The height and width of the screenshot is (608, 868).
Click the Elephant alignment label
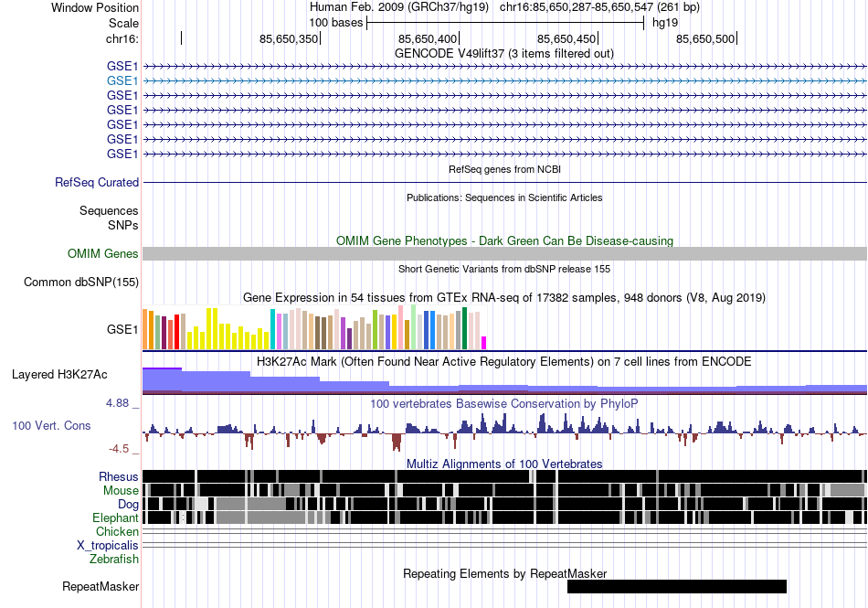[x=115, y=518]
